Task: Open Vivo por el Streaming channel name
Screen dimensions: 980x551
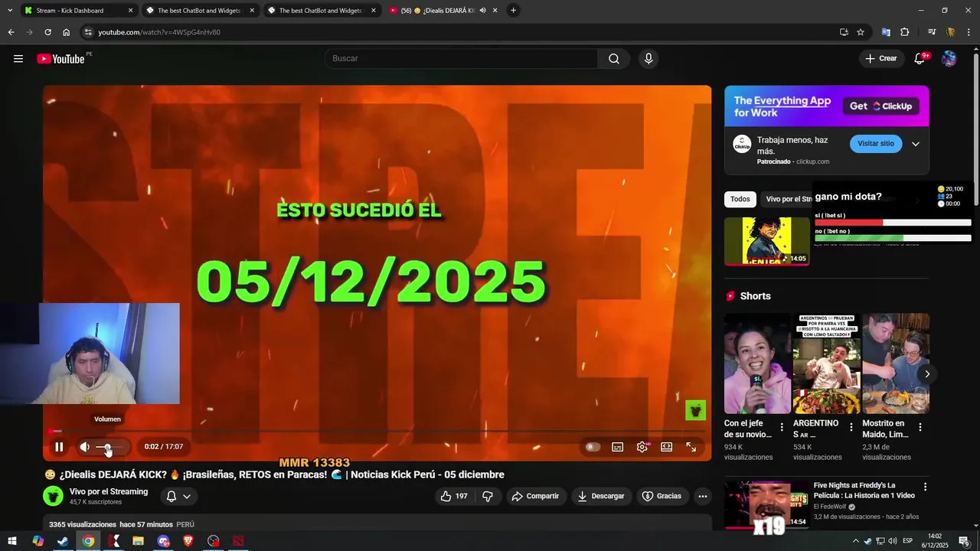Action: (x=109, y=491)
